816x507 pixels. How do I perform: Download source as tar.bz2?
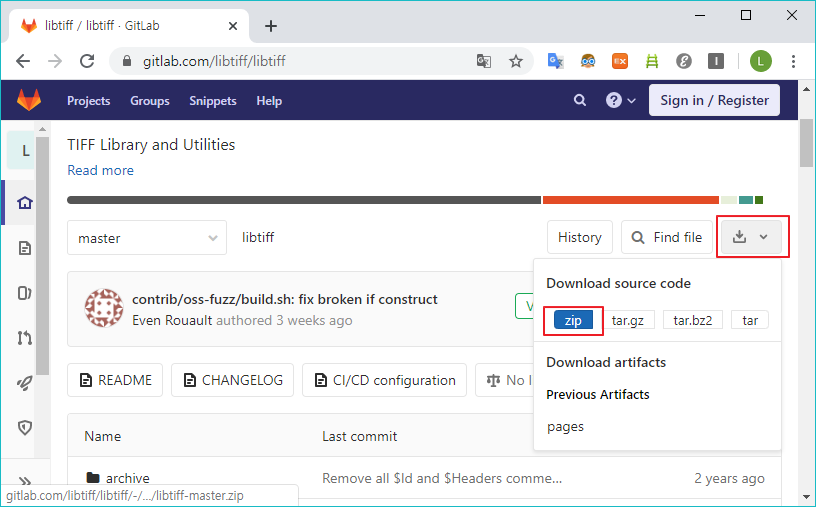(x=693, y=320)
